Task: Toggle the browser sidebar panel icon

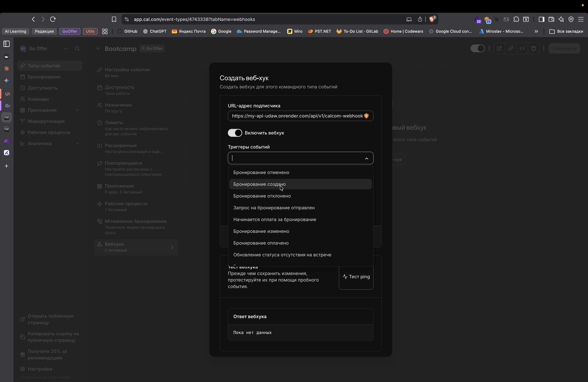Action: click(x=541, y=19)
